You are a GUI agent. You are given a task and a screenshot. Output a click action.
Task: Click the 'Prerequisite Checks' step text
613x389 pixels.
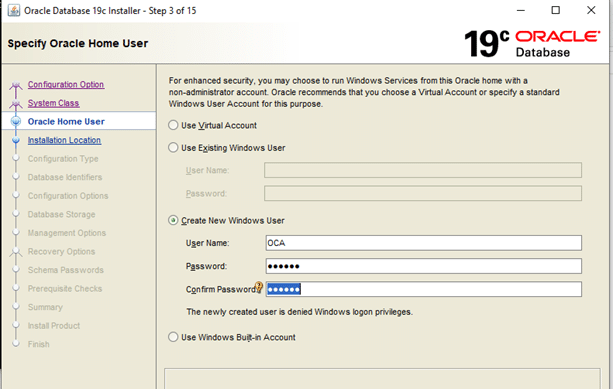tap(65, 289)
